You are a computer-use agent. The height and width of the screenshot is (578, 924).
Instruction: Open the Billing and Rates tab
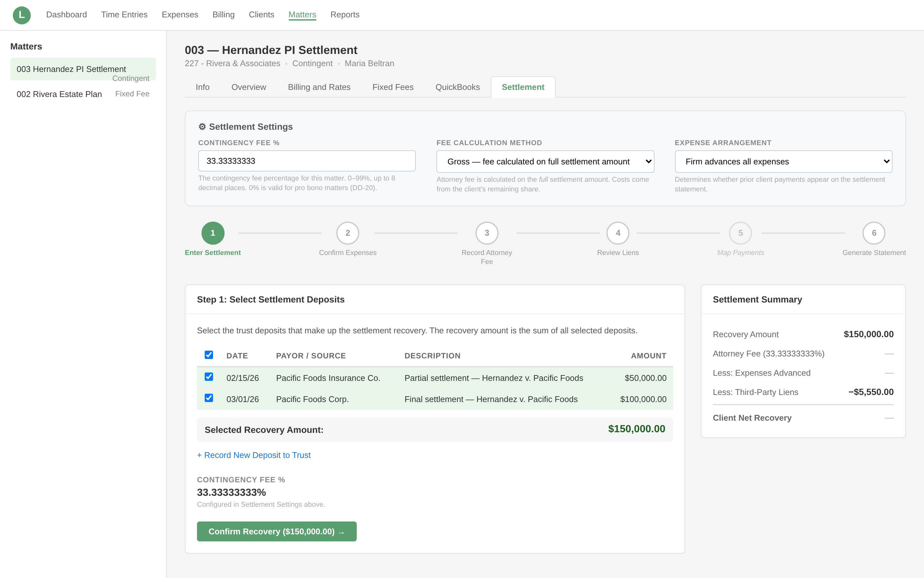(x=319, y=87)
